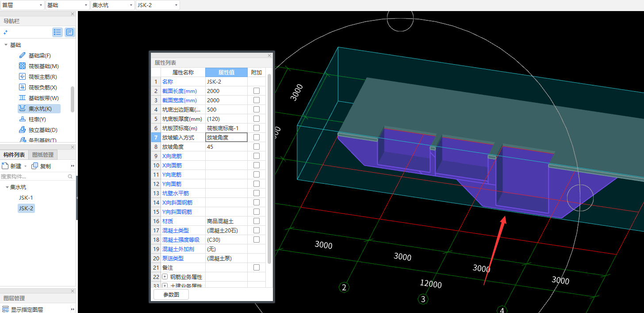Open the JSK-2 component dropdown
The height and width of the screenshot is (313, 644).
(x=157, y=5)
